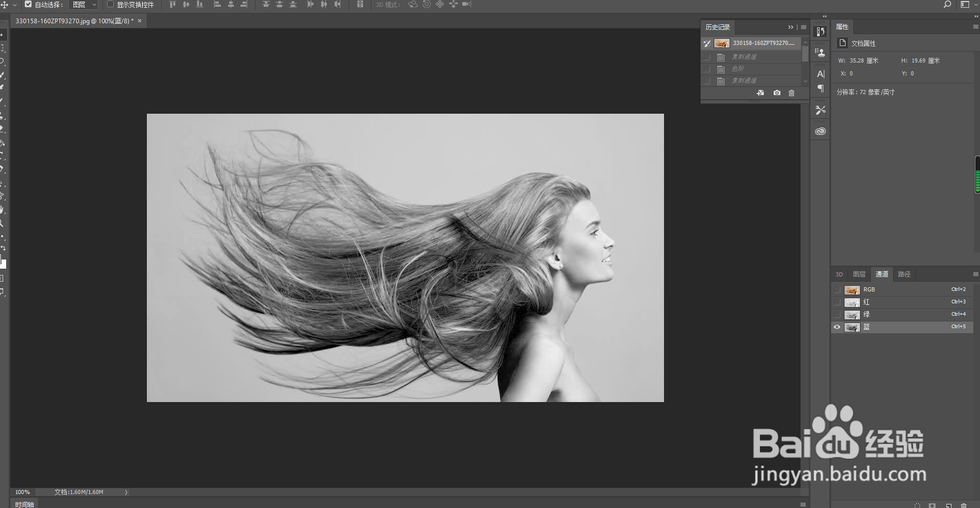The width and height of the screenshot is (980, 508).
Task: Enable the 显示变换控件 checkbox
Action: pos(110,5)
